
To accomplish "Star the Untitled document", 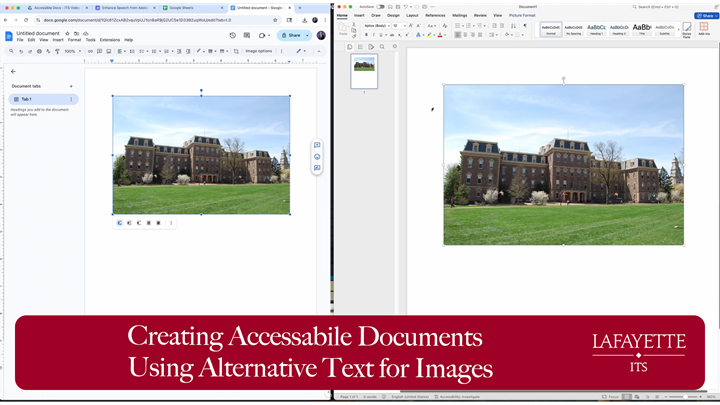I will [67, 34].
